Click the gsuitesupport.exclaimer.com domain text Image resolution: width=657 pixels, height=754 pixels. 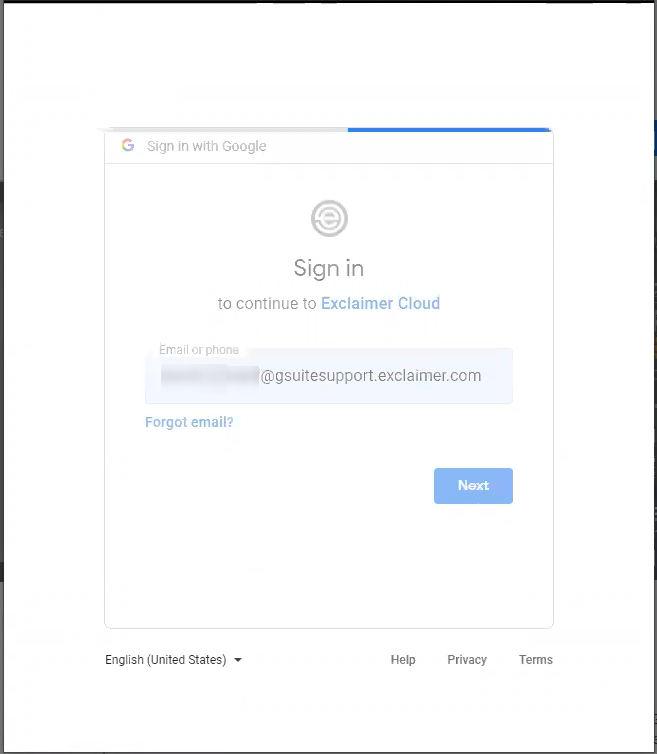pyautogui.click(x=371, y=376)
